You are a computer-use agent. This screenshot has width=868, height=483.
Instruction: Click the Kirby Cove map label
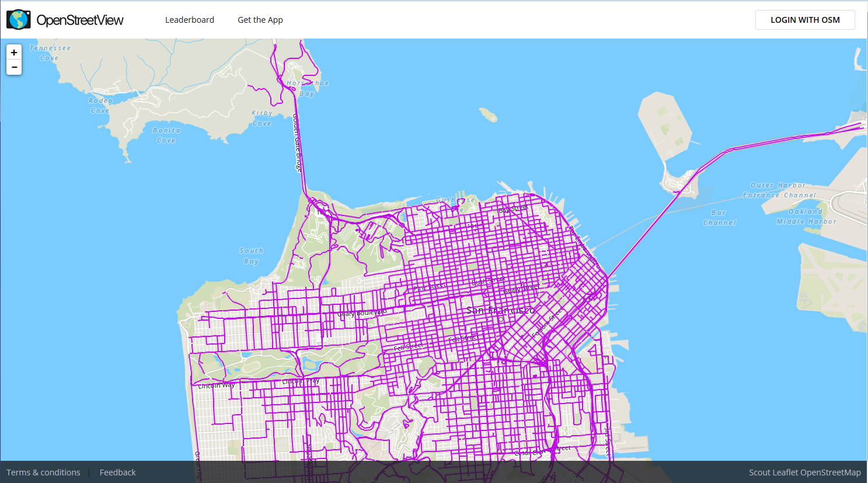tap(262, 118)
